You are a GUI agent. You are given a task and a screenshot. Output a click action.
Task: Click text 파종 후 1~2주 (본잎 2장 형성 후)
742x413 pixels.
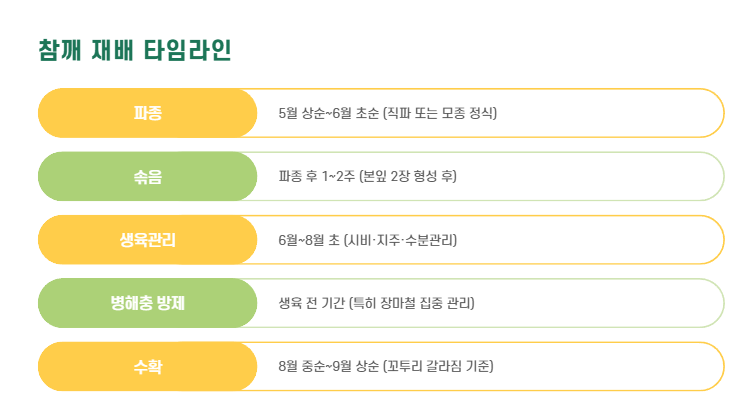368,176
